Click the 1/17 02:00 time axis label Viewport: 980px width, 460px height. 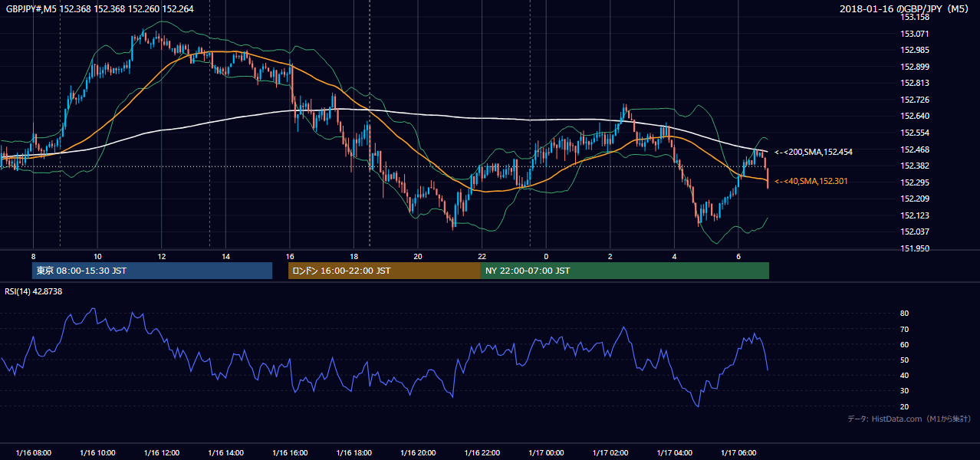[x=610, y=453]
